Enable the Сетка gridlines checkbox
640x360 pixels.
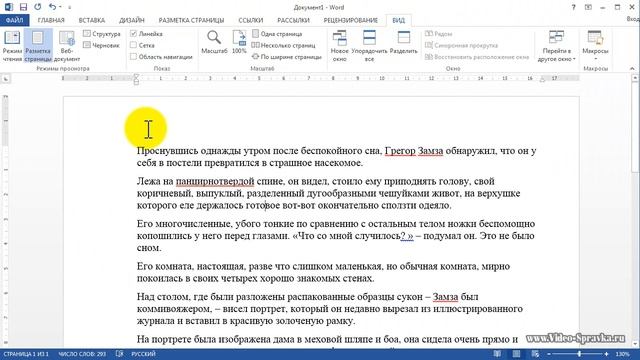pyautogui.click(x=133, y=45)
